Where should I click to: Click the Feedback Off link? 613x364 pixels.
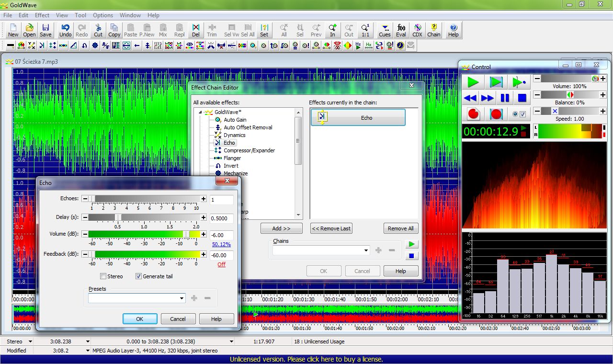pos(222,264)
